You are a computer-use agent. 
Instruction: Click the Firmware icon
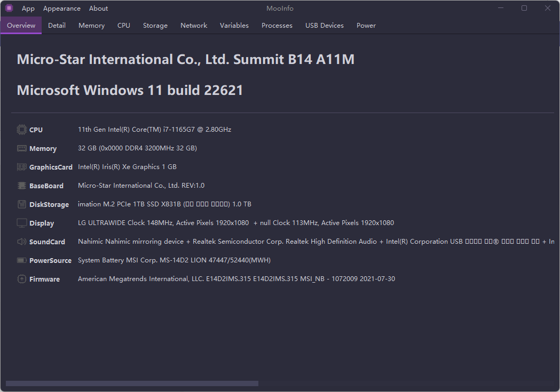tap(22, 279)
